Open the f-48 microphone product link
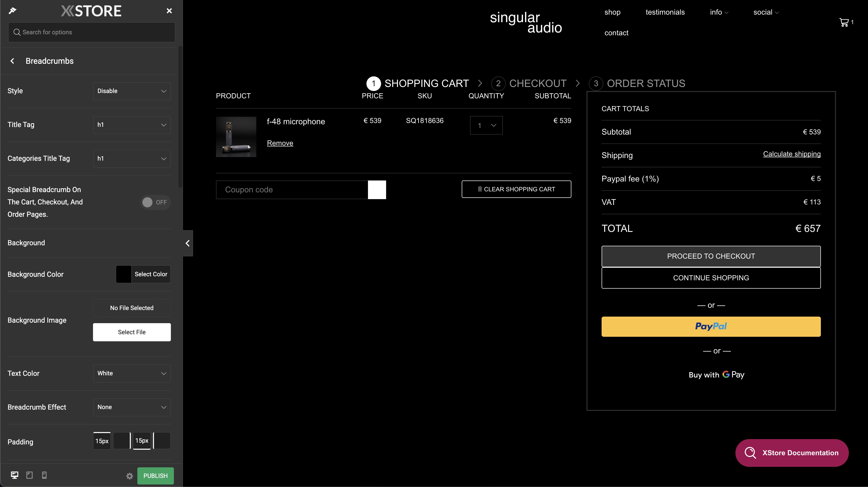This screenshot has height=487, width=868. click(296, 121)
